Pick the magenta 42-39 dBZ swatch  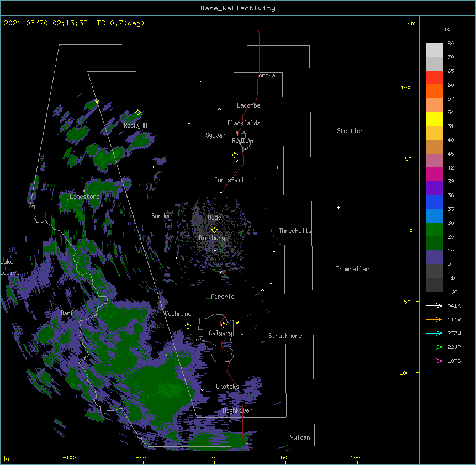(x=434, y=174)
